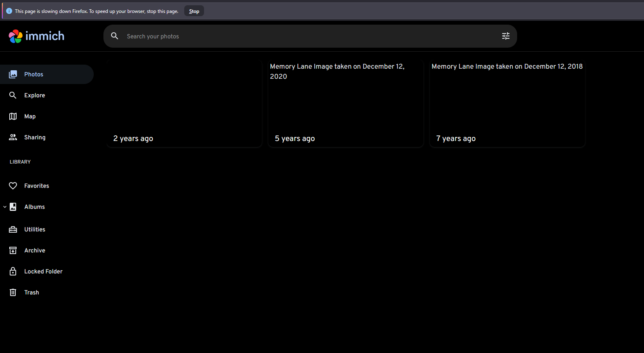The height and width of the screenshot is (353, 644).
Task: Open the Photos page
Action: pyautogui.click(x=47, y=74)
